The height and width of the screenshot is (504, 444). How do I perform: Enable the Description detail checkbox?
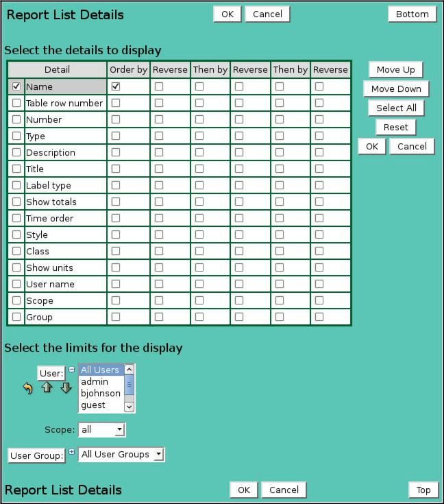point(16,152)
